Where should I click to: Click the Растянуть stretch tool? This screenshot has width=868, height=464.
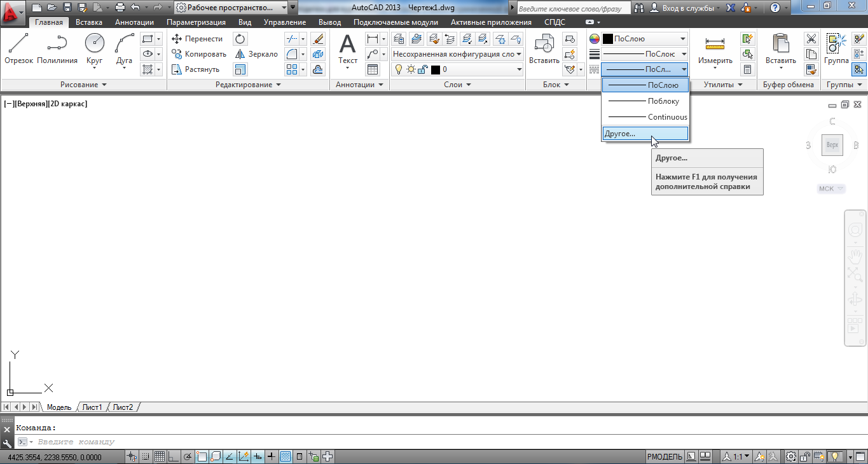tap(196, 69)
